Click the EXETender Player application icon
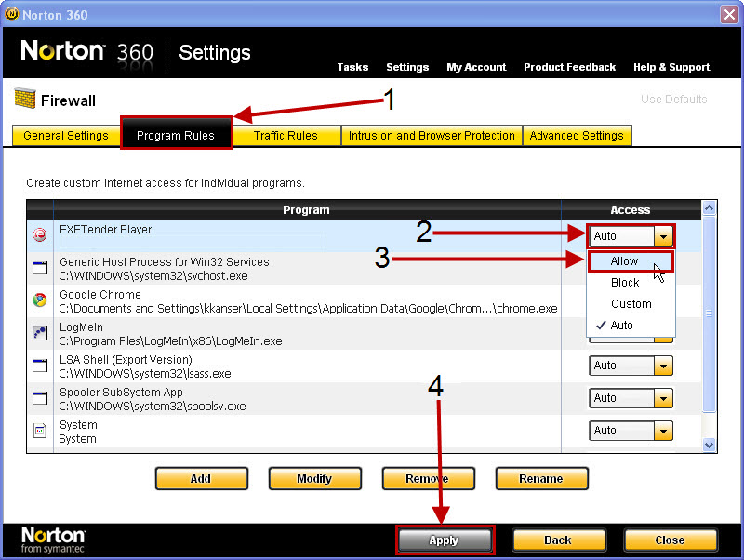 (40, 234)
